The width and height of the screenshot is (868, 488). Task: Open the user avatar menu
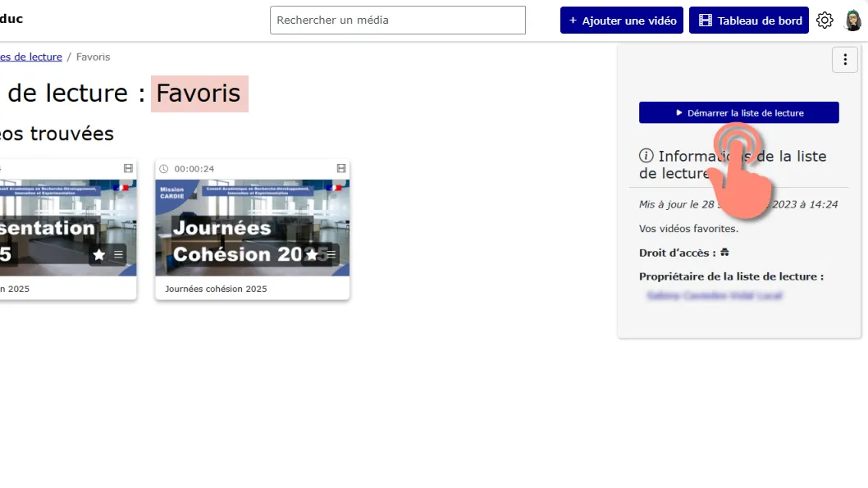pyautogui.click(x=853, y=21)
